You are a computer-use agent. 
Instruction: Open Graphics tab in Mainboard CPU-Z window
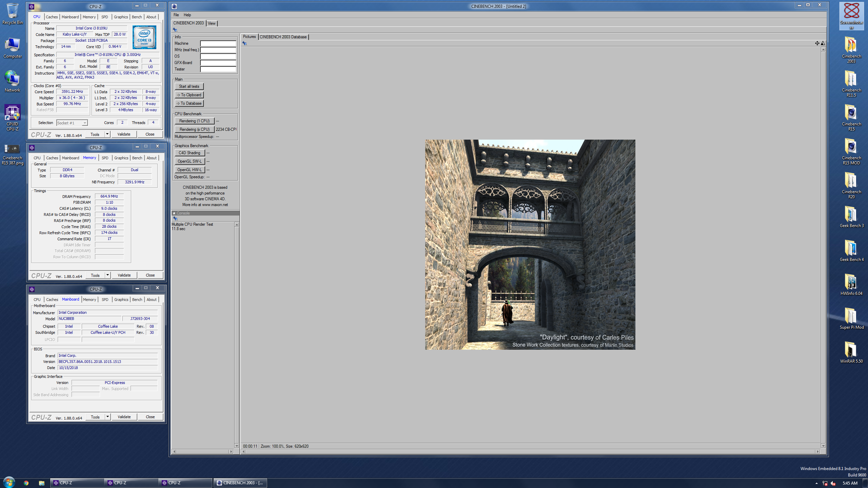[x=121, y=300]
